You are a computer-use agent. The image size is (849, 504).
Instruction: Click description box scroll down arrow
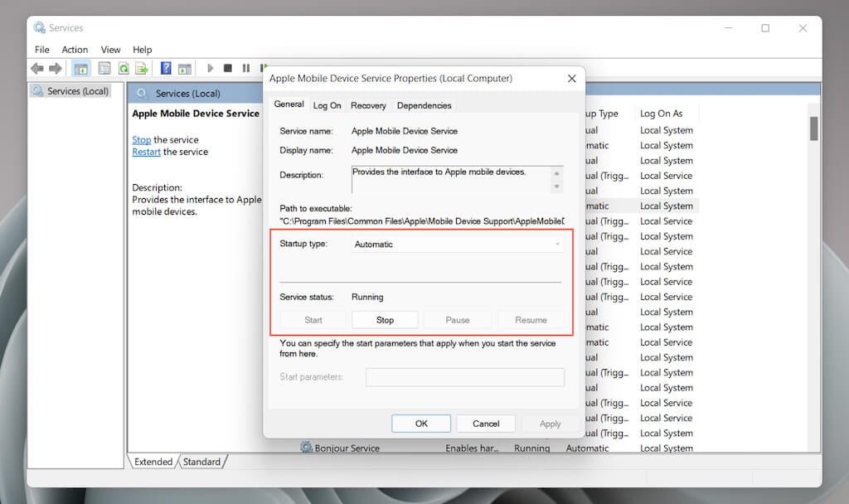coord(556,187)
